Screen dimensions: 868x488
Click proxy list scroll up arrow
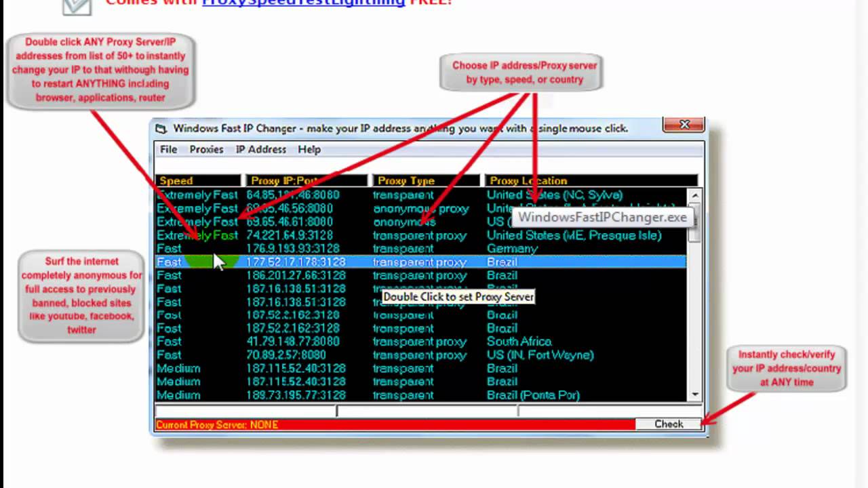694,195
